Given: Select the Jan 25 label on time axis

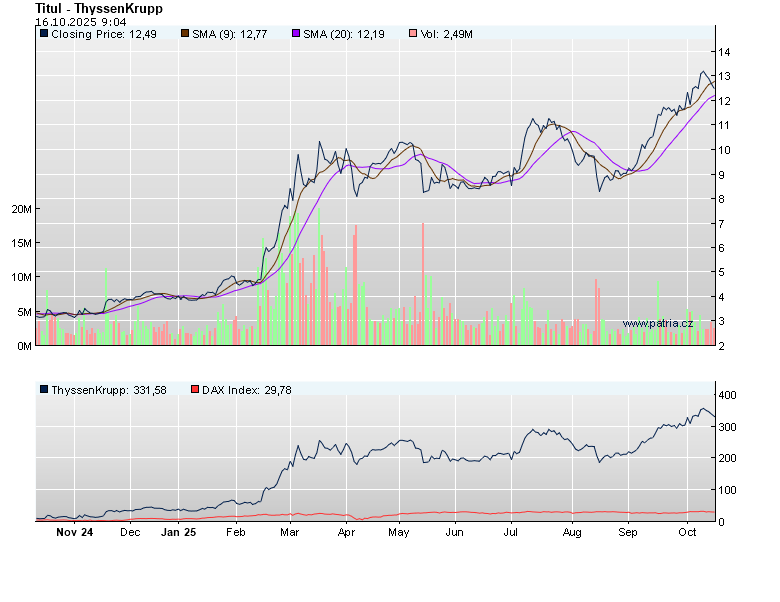Looking at the screenshot, I should [178, 533].
